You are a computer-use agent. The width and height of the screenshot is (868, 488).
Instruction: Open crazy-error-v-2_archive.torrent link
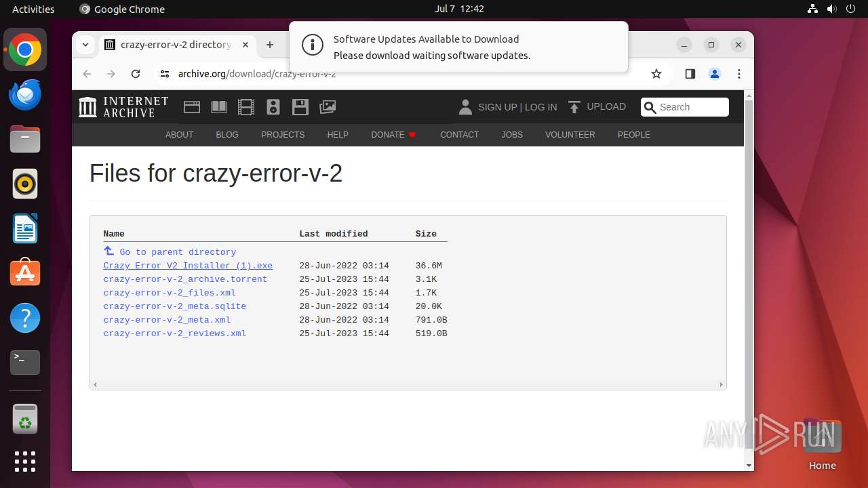[x=185, y=279]
